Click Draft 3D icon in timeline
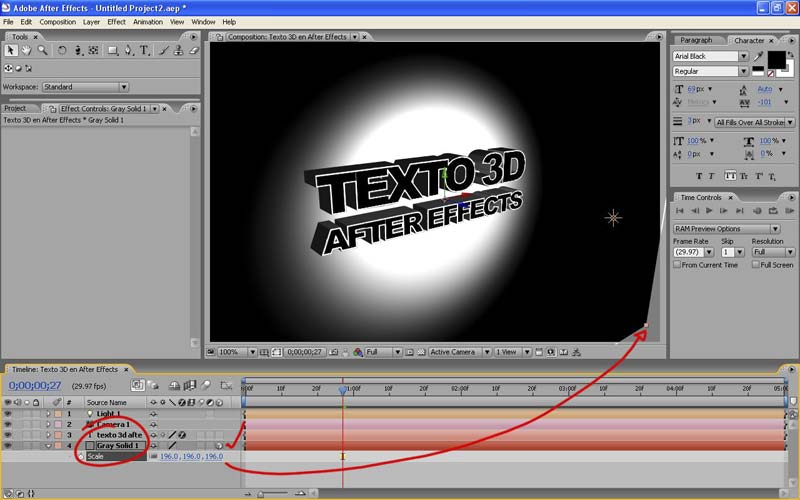 [153, 386]
